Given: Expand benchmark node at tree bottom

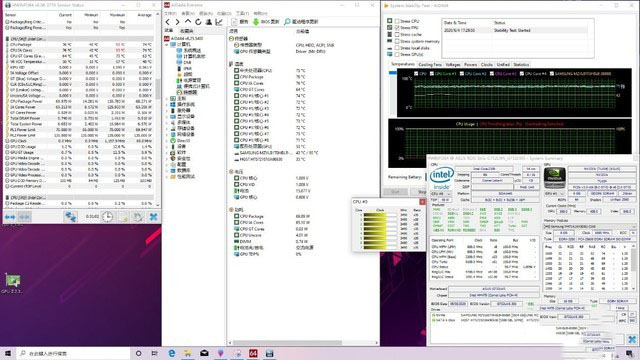Looking at the screenshot, I should pos(167,176).
